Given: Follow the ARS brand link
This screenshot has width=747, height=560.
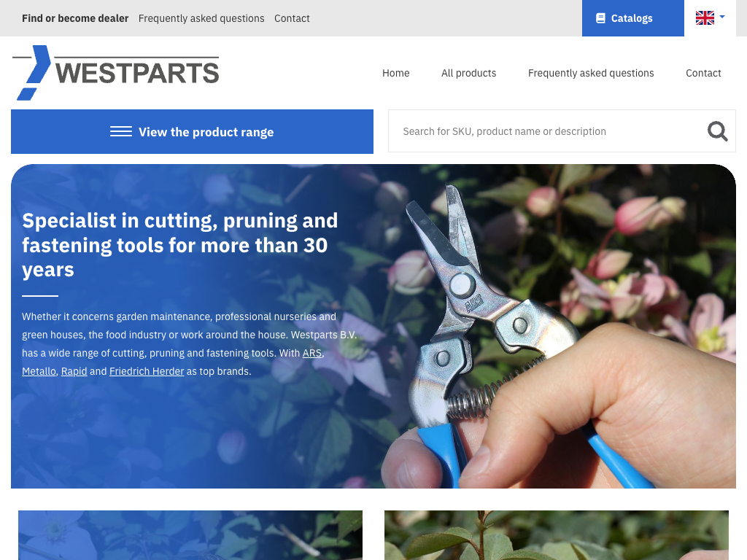Looking at the screenshot, I should point(312,353).
